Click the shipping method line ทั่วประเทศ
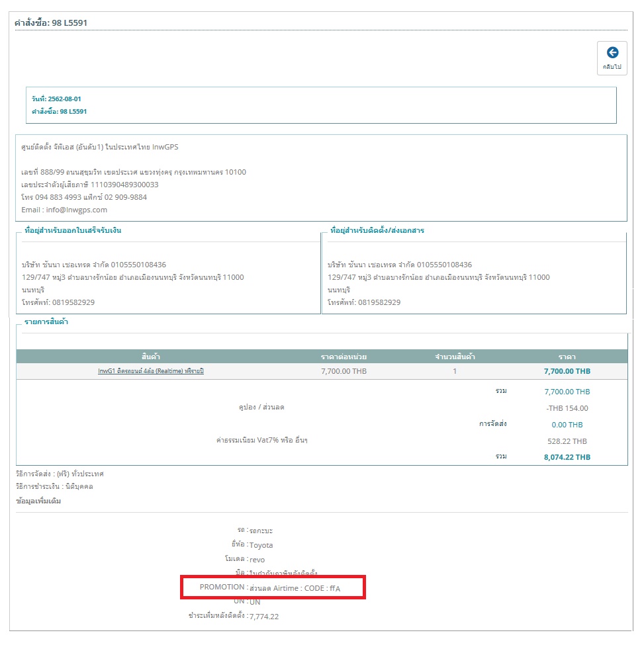The width and height of the screenshot is (644, 649). click(x=60, y=474)
